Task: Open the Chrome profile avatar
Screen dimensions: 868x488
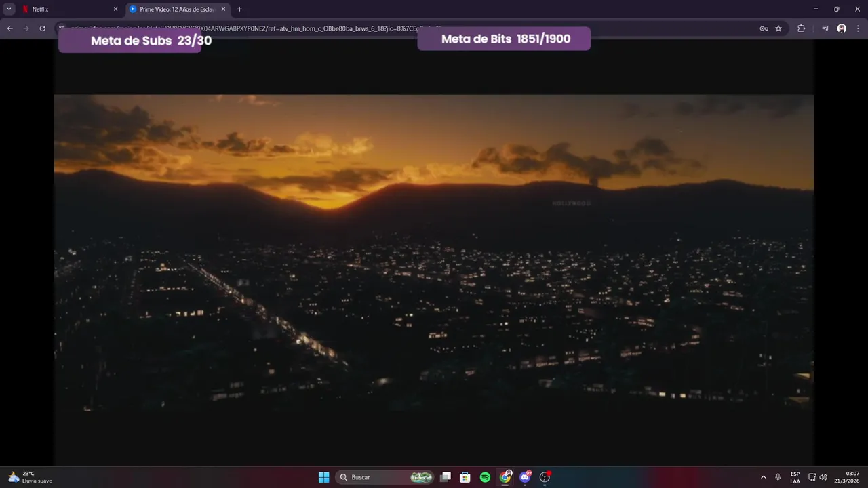Action: pyautogui.click(x=842, y=28)
